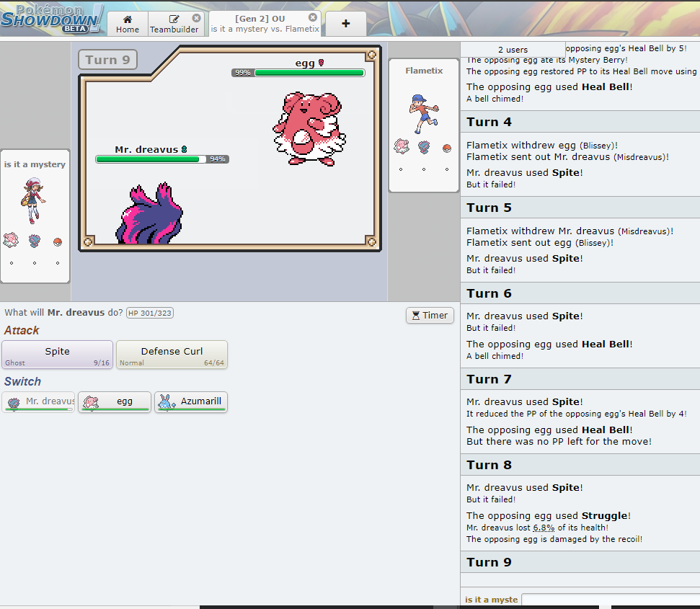Click the Poké Ball icon in Flametix's team

(x=447, y=148)
